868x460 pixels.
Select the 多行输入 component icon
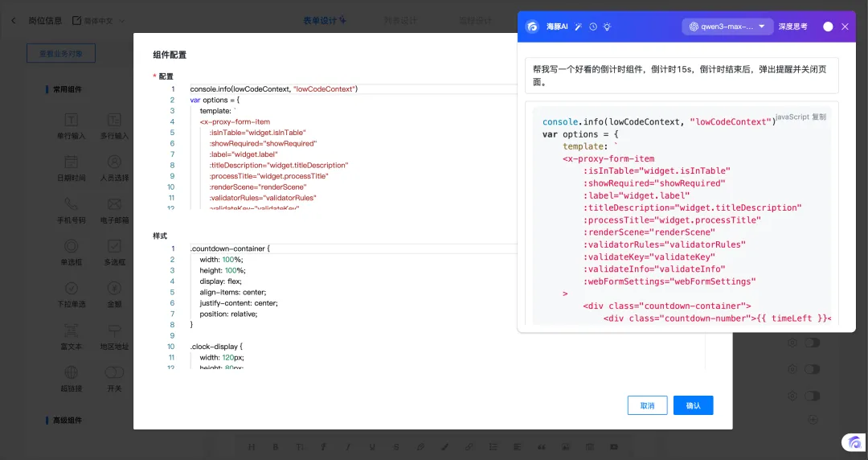(114, 120)
